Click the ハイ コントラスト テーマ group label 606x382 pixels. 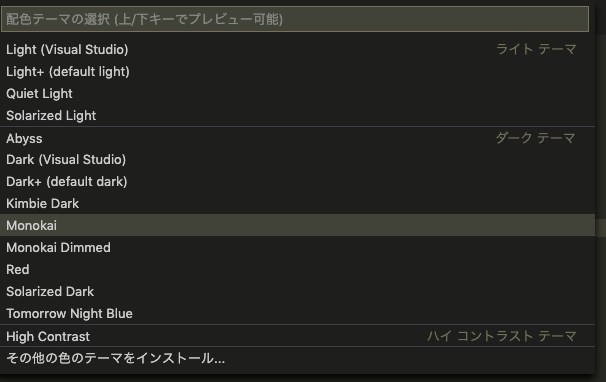(x=502, y=336)
